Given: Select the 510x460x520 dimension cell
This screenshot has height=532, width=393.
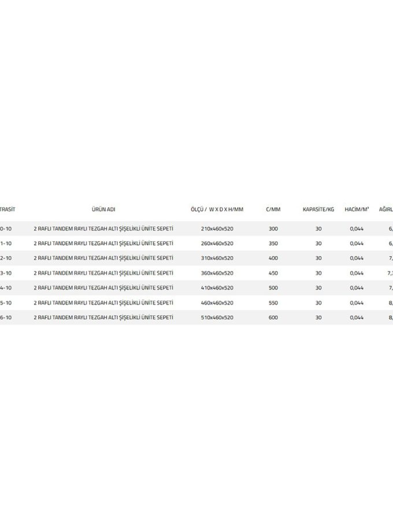Looking at the screenshot, I should tap(217, 317).
